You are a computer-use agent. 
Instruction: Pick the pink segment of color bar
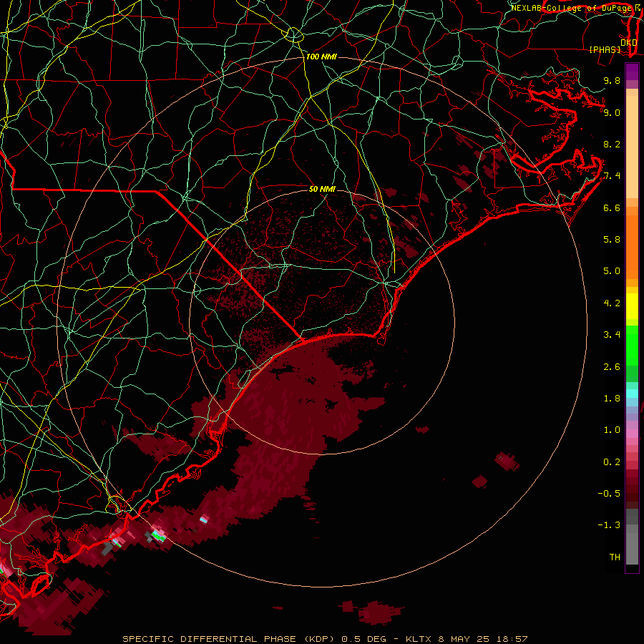click(x=632, y=434)
